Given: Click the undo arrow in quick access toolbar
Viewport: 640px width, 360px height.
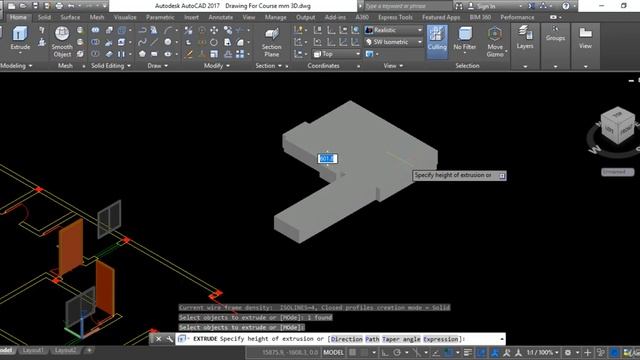Looking at the screenshot, I should tap(71, 6).
